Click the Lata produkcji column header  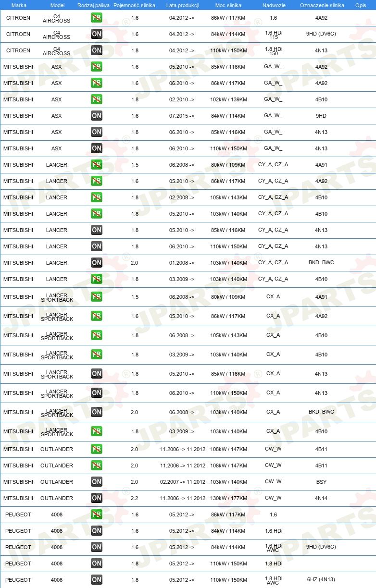pyautogui.click(x=183, y=5)
